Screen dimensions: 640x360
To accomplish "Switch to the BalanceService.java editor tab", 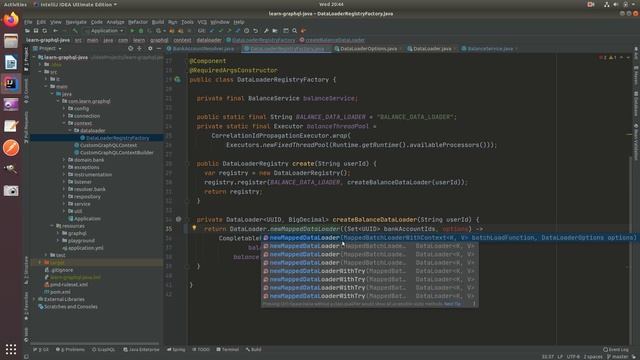I will click(x=490, y=49).
